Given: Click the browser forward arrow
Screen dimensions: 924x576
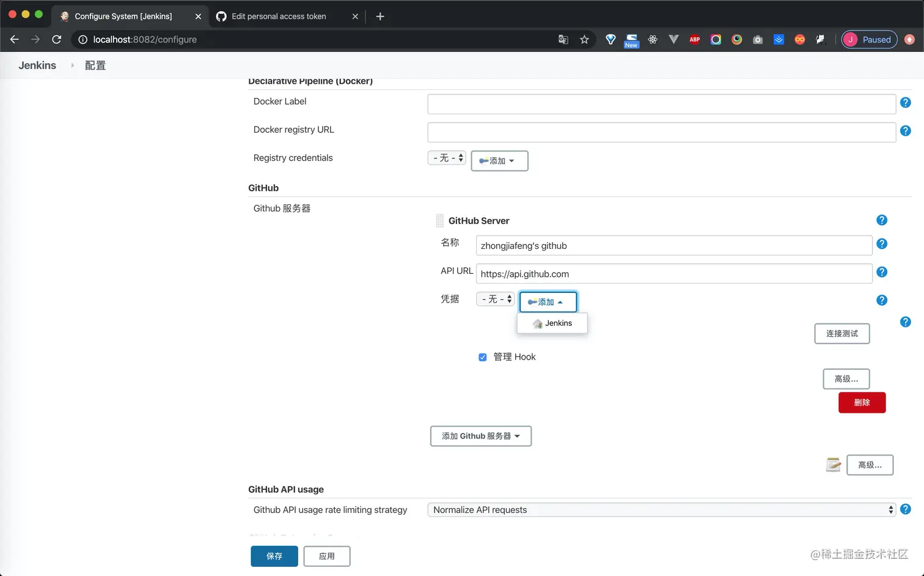Looking at the screenshot, I should tap(35, 40).
